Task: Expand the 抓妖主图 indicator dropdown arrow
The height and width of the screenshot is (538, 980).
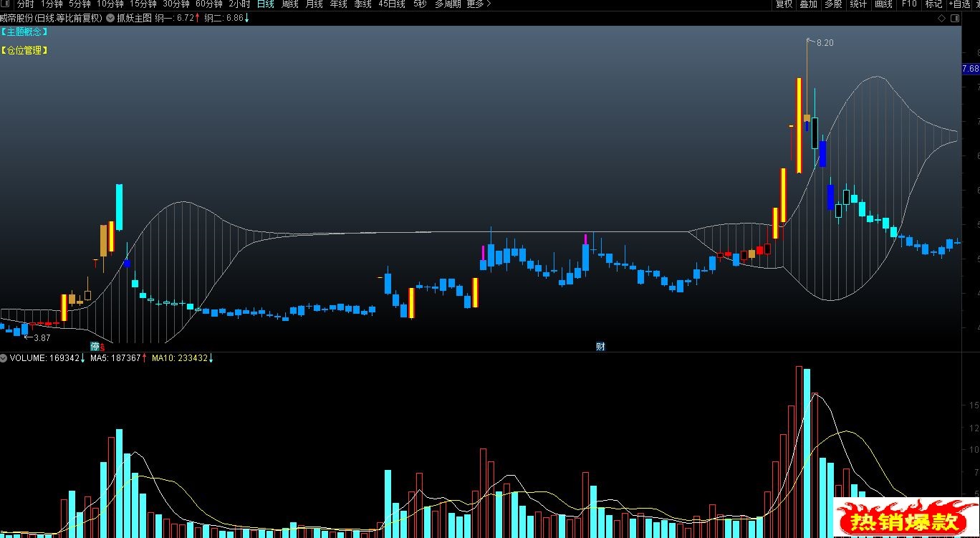Action: [110, 18]
